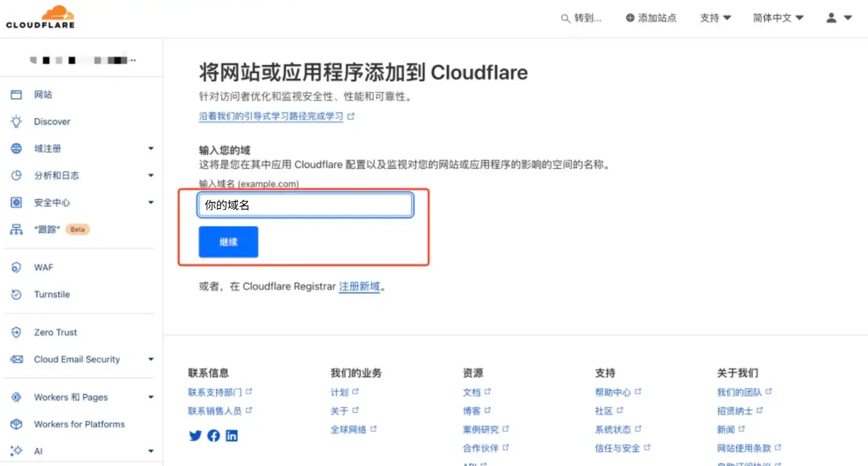The height and width of the screenshot is (466, 868).
Task: Open the 简体中文 language dropdown
Action: point(778,18)
